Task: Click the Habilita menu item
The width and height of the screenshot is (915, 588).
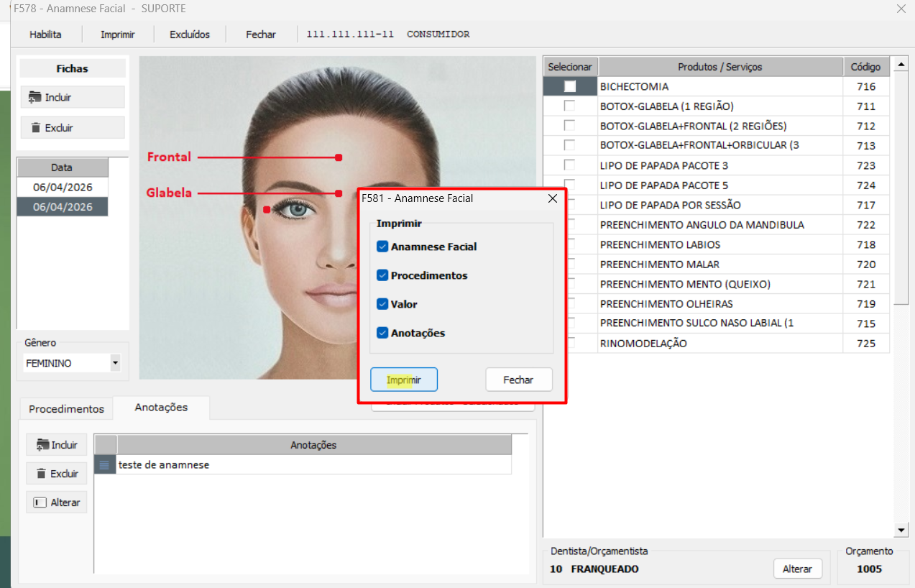Action: (45, 34)
